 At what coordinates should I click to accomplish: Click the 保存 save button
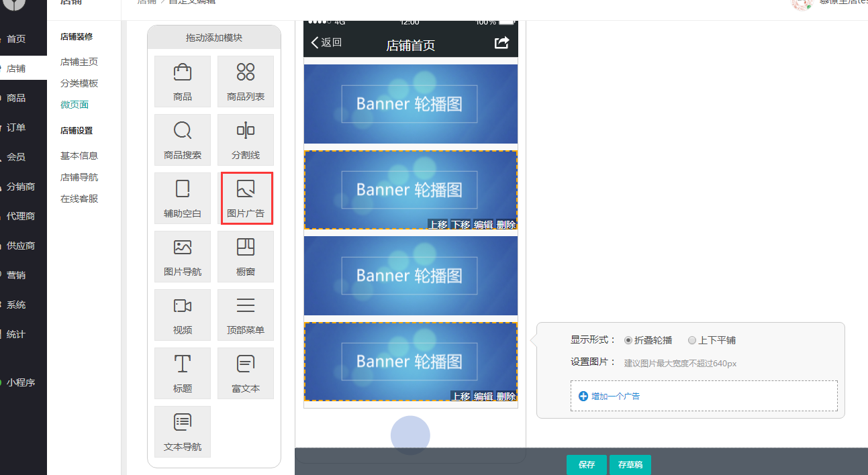587,464
